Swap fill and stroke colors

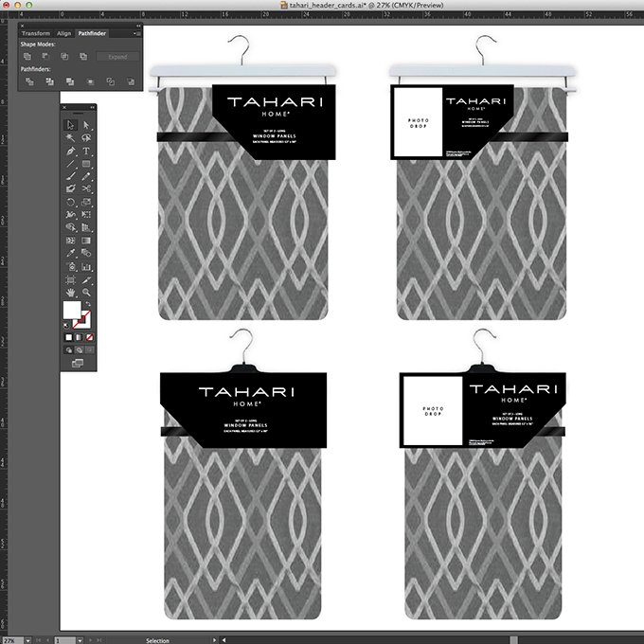pyautogui.click(x=88, y=304)
